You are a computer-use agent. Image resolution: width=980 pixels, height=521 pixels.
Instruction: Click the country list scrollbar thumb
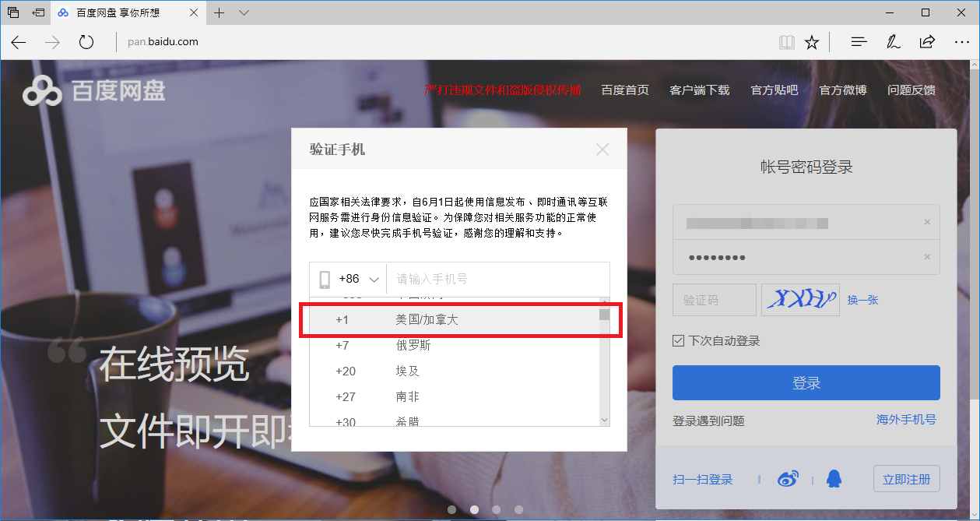[x=604, y=315]
